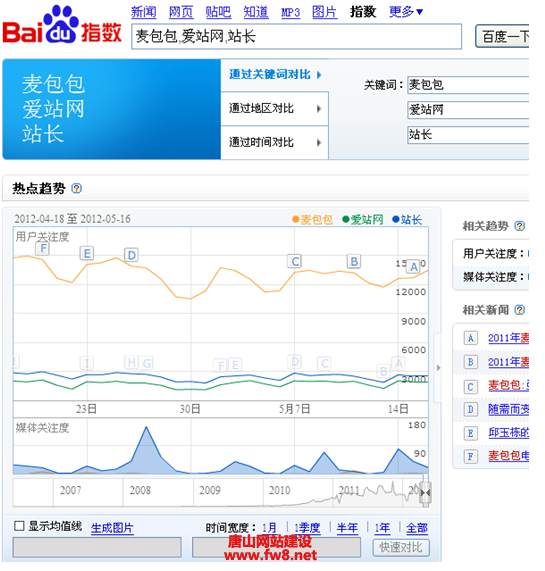Viewport: 545px width, 571px height.
Task: Click chart news marker B on orange line
Action: [354, 261]
